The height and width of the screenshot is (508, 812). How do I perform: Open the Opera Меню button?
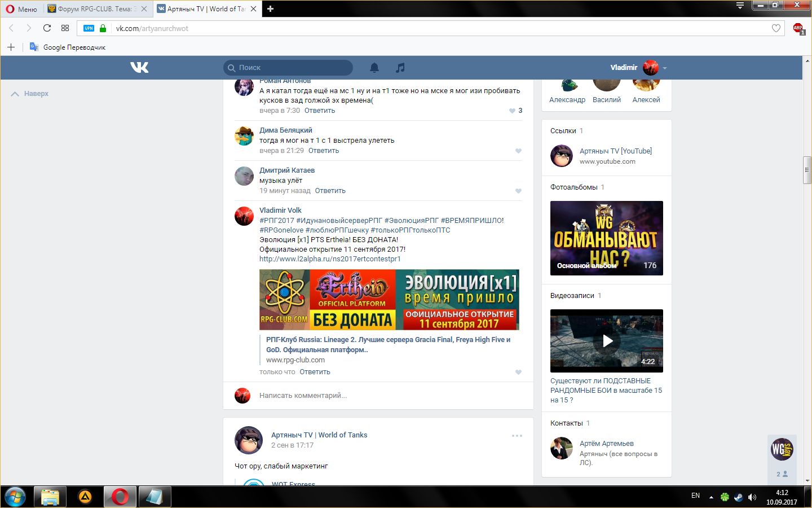click(x=21, y=9)
